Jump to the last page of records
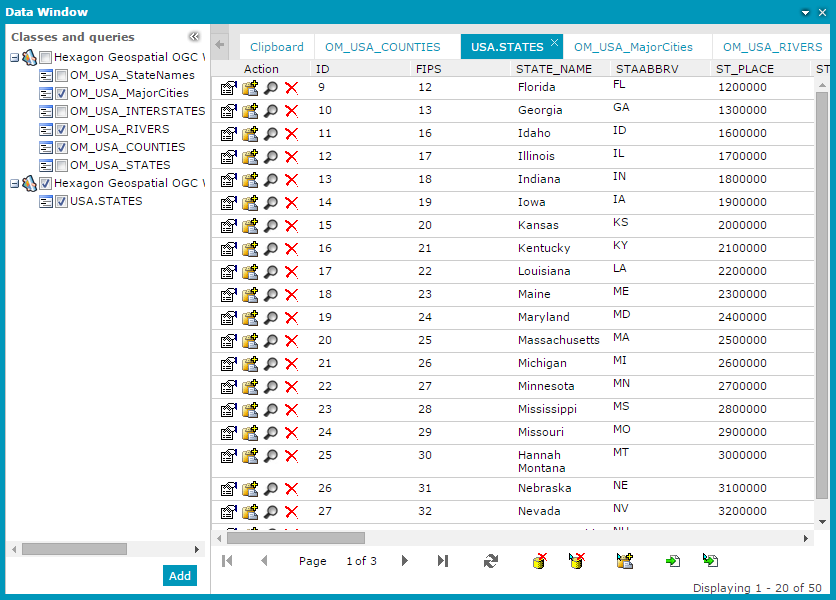Image resolution: width=836 pixels, height=600 pixels. [442, 561]
